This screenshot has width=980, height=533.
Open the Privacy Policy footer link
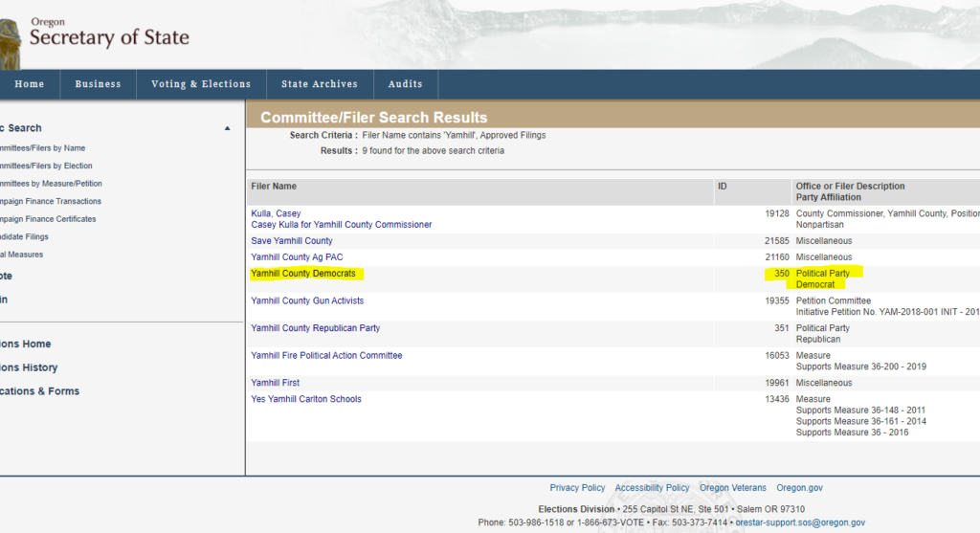(x=577, y=488)
